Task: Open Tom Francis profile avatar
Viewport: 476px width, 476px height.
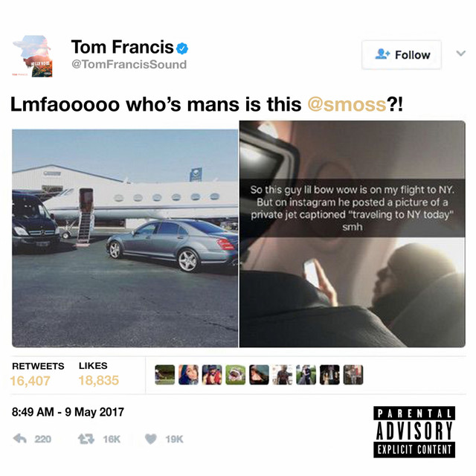Action: point(33,56)
